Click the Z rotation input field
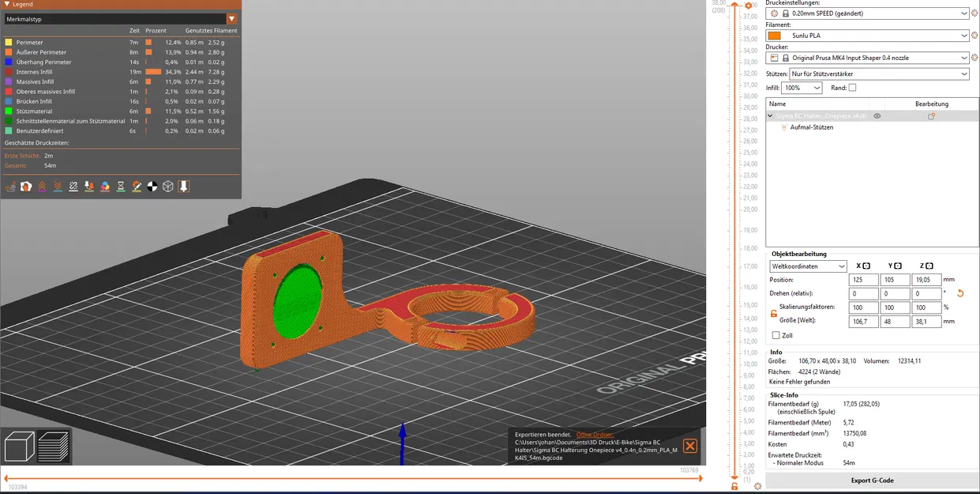This screenshot has height=494, width=980. (x=926, y=293)
